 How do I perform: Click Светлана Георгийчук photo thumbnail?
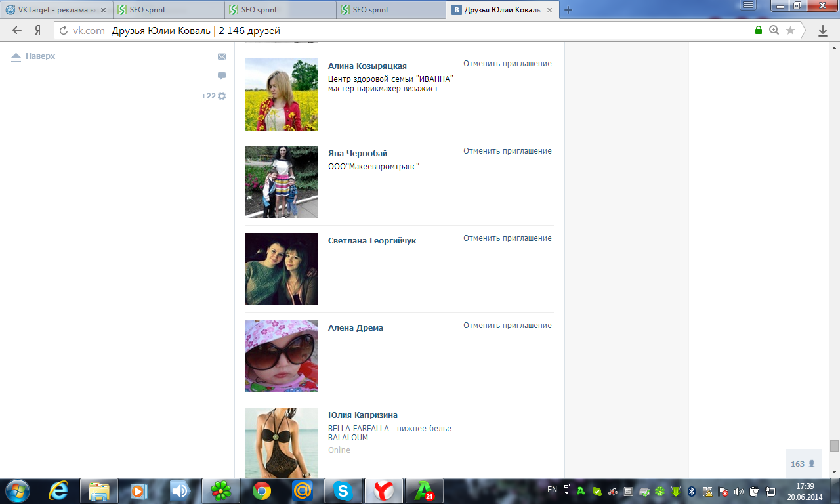click(282, 269)
